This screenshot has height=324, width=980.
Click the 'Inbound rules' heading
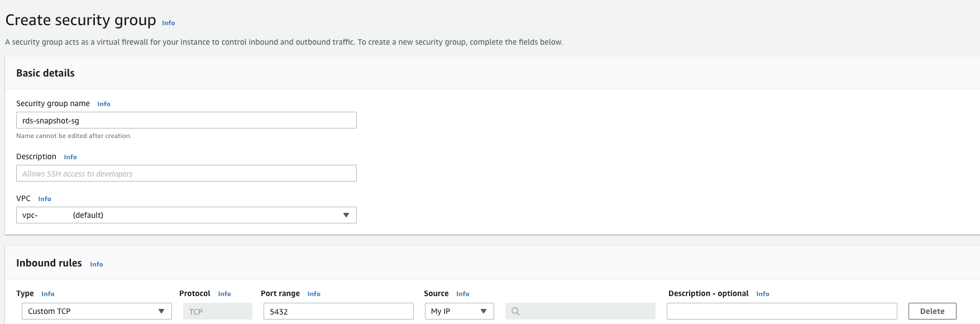49,263
